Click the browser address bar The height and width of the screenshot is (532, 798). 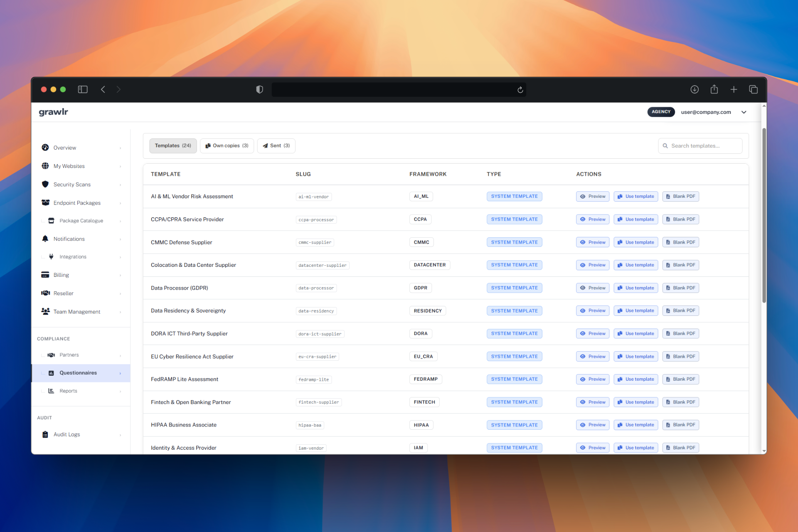399,89
